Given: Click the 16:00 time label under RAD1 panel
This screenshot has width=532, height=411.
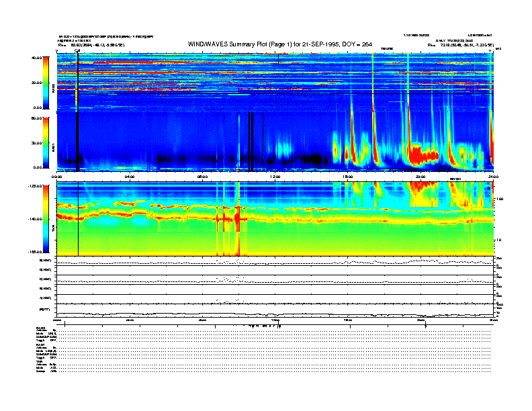Looking at the screenshot, I should [x=348, y=177].
